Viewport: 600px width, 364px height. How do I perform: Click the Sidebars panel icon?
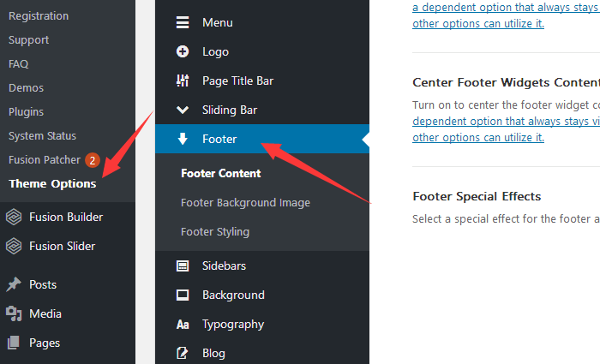pyautogui.click(x=183, y=266)
